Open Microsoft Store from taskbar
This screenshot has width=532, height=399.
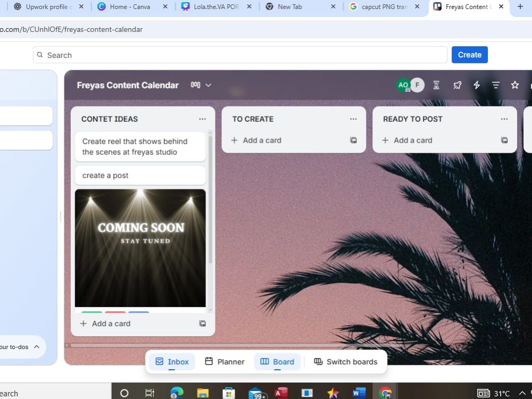[229, 393]
